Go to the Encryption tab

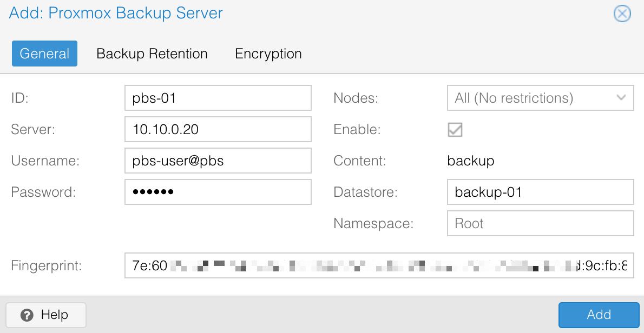point(268,54)
